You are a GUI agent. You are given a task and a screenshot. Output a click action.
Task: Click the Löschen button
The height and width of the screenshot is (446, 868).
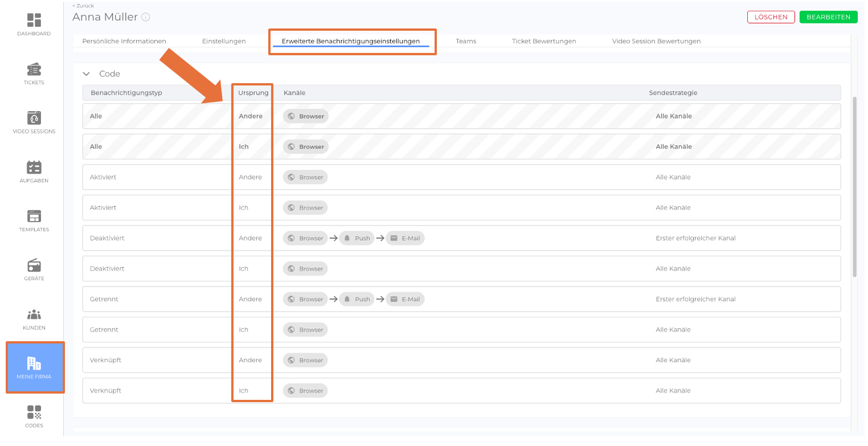click(x=771, y=17)
